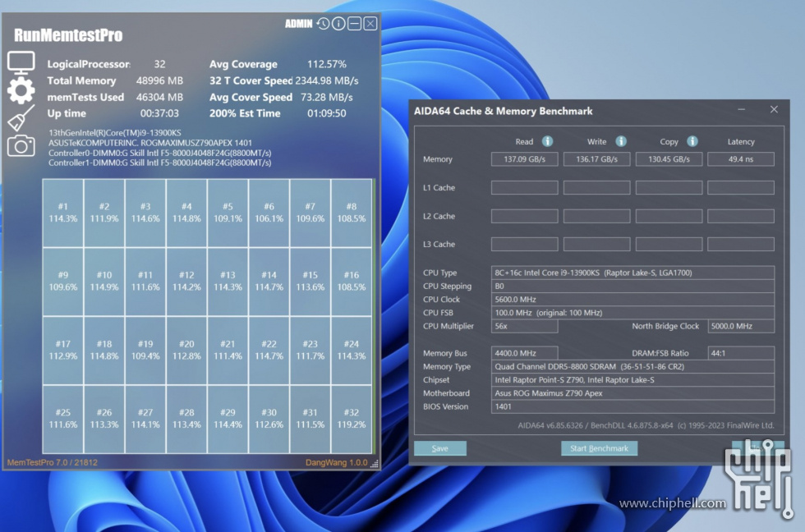Click 'MemTestPro 7.0 / 21812' status text
Image resolution: width=805 pixels, height=532 pixels.
coord(53,462)
